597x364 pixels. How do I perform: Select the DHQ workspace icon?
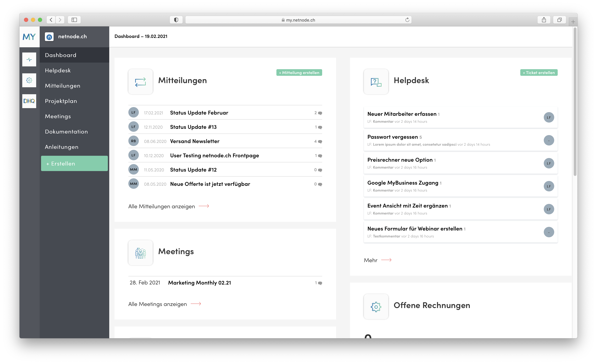pos(29,101)
